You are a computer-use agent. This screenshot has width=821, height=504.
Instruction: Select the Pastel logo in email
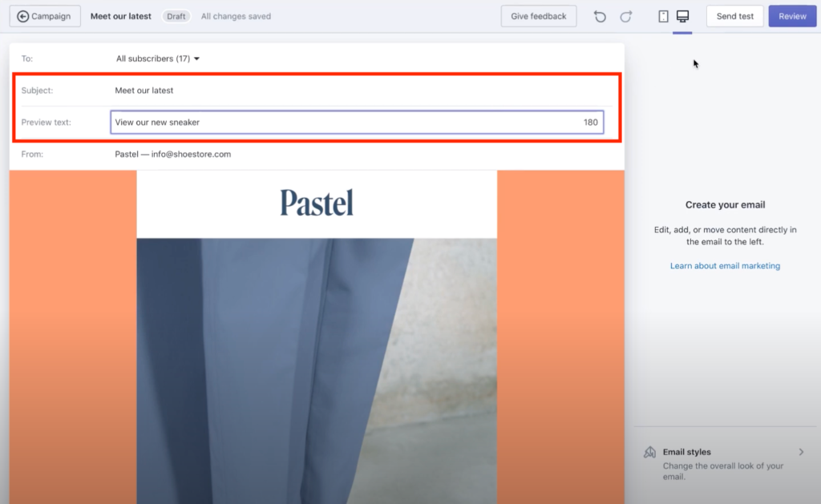pyautogui.click(x=317, y=203)
